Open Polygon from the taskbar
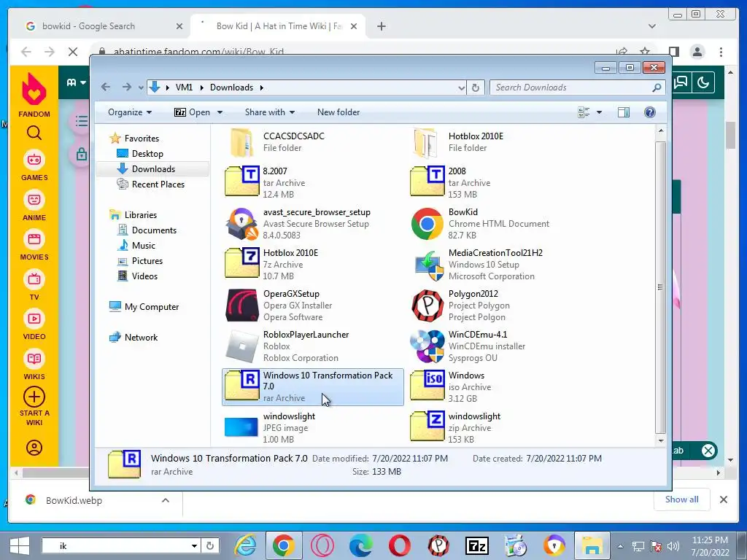The height and width of the screenshot is (560, 747). 438,545
